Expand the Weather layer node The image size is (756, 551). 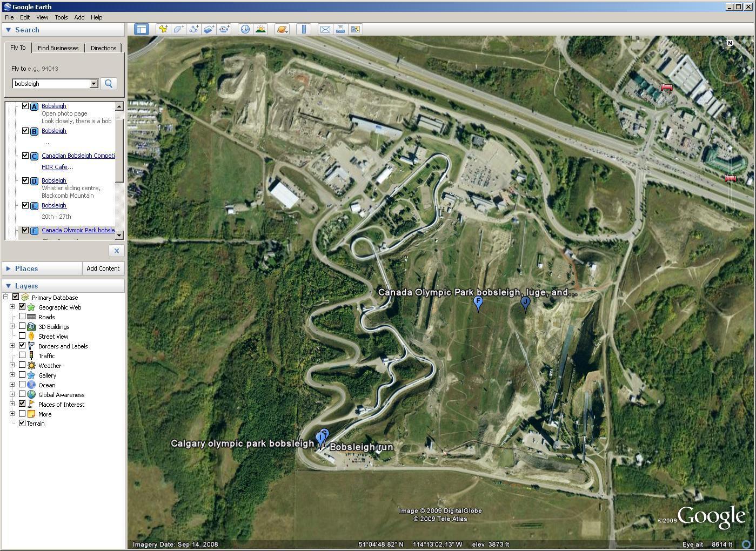pos(12,365)
